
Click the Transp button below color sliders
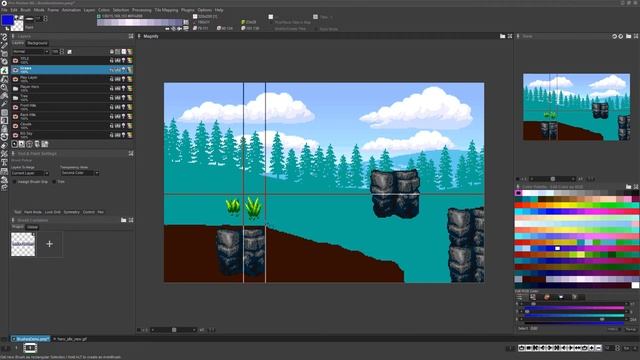coord(631,329)
